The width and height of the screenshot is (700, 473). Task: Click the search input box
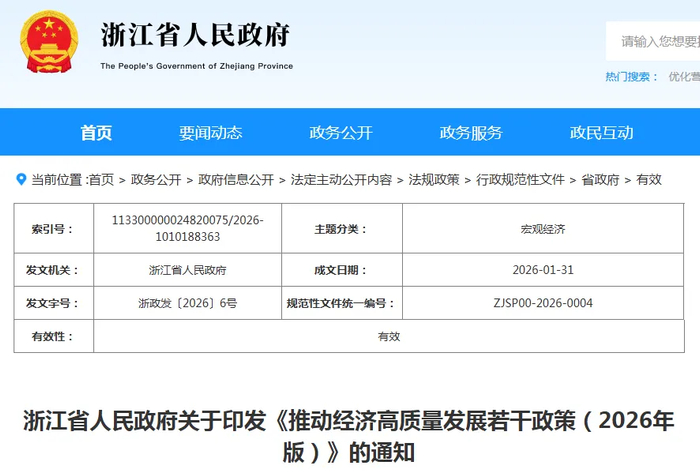point(653,41)
